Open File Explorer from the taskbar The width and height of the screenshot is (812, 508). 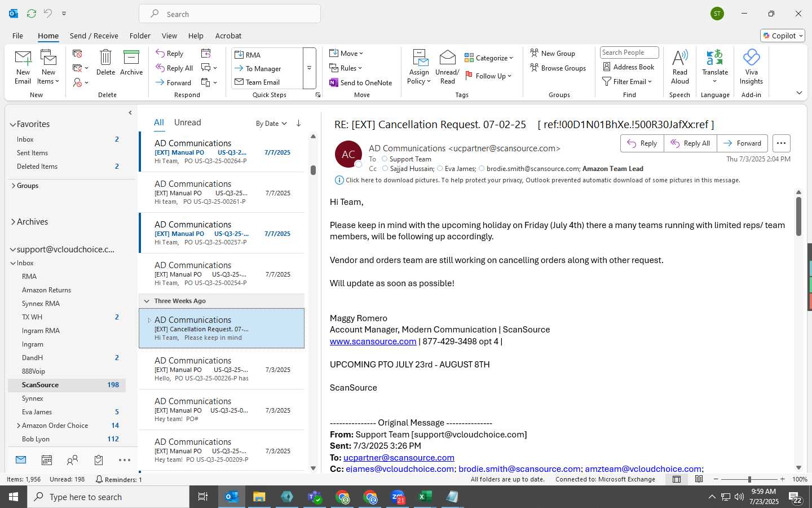click(x=259, y=497)
